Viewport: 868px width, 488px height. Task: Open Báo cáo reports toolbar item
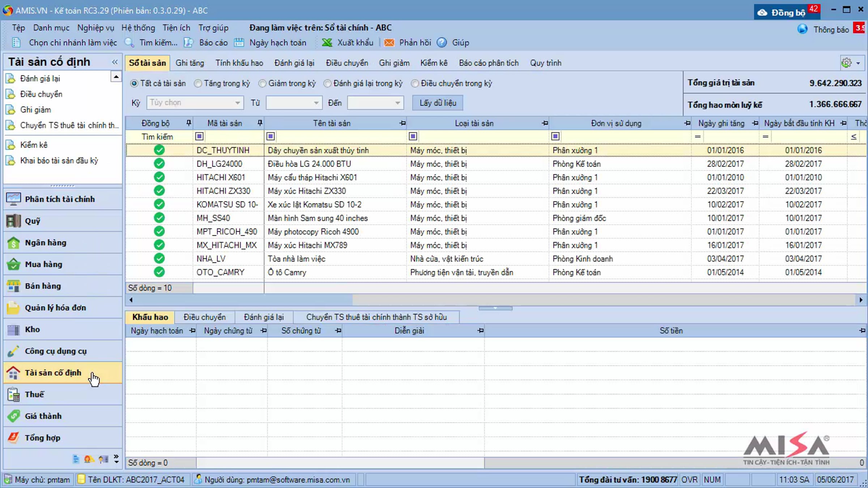(206, 43)
